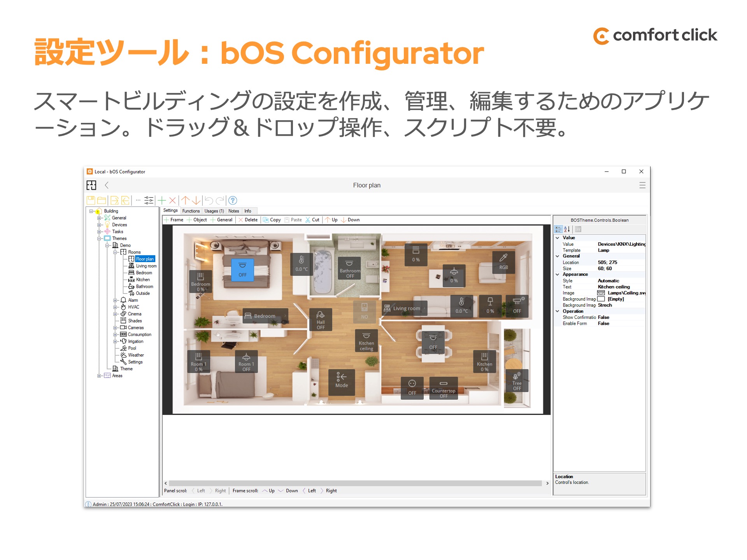Image resolution: width=747 pixels, height=560 pixels.
Task: Switch to the Functions tab
Action: 191,211
